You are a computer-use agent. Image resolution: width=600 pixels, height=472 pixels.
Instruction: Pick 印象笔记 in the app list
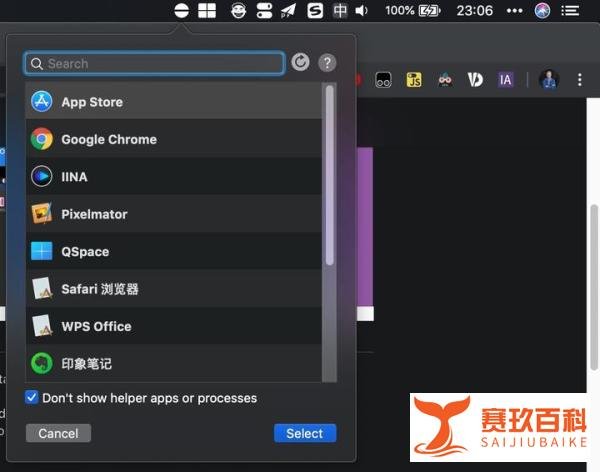pyautogui.click(x=174, y=363)
